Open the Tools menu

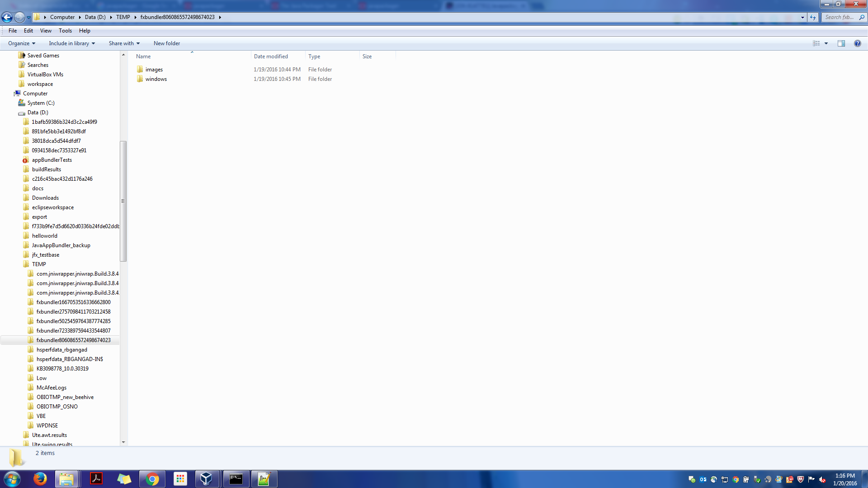pyautogui.click(x=65, y=31)
